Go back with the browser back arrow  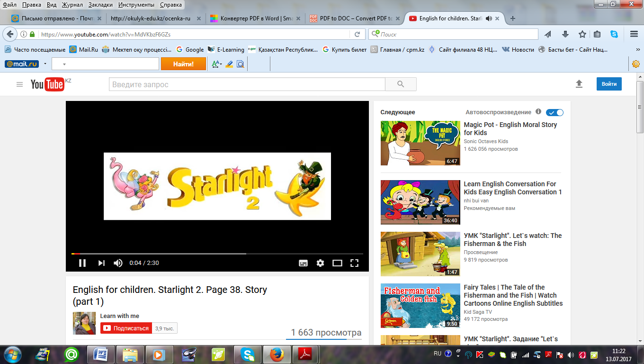click(10, 34)
